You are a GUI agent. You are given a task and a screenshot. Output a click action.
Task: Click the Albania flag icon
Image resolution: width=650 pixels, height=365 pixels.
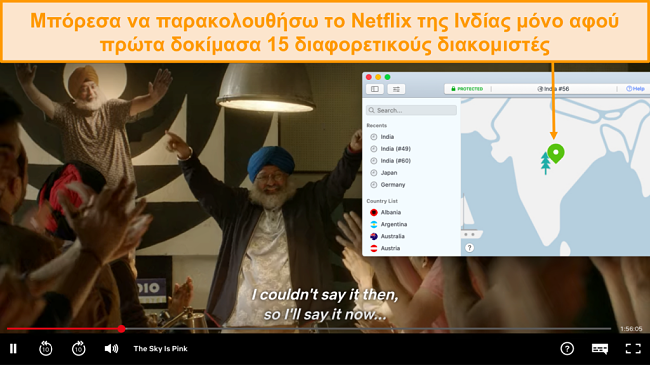[374, 212]
